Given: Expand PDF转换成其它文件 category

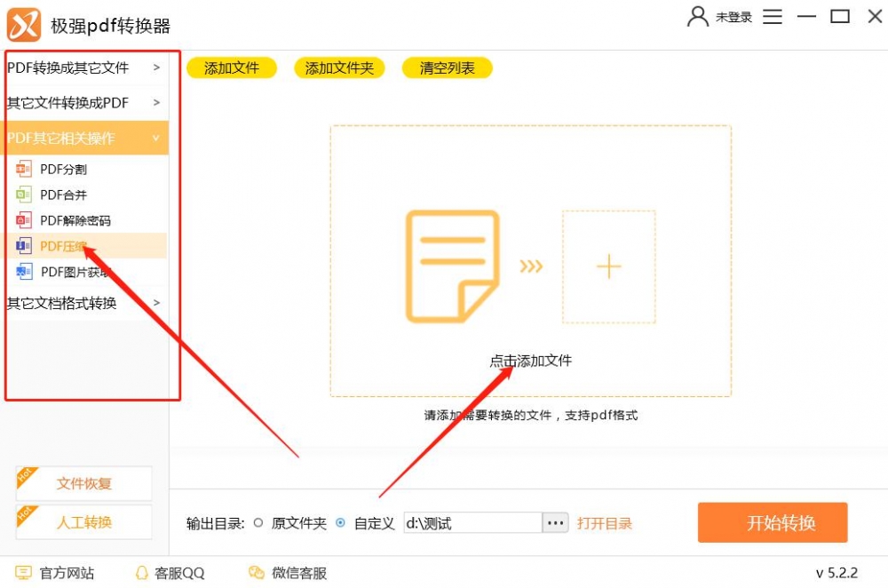Looking at the screenshot, I should [x=85, y=67].
